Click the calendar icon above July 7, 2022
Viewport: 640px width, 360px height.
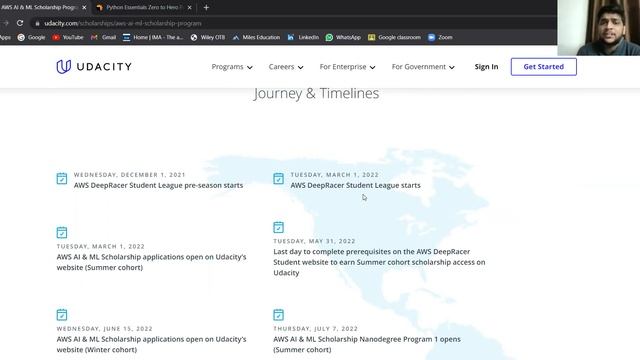(x=278, y=315)
